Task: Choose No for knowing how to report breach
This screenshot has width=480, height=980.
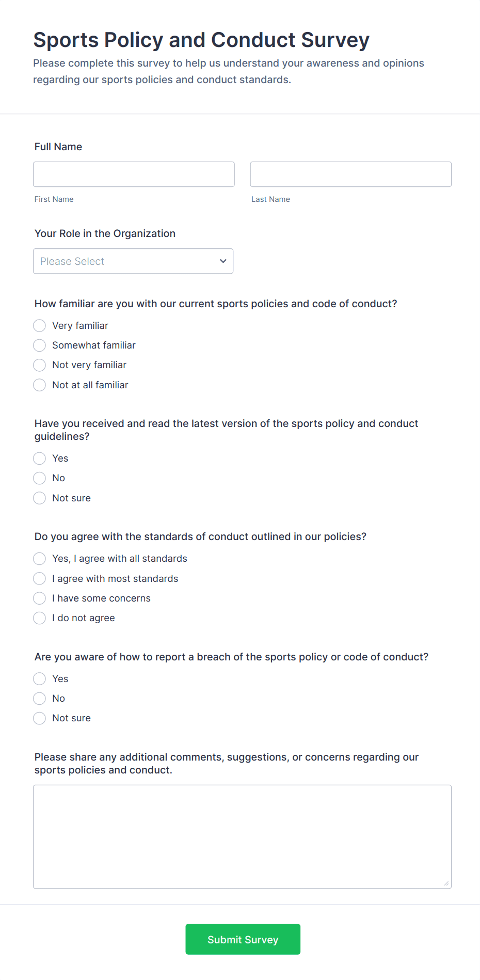Action: click(x=40, y=699)
